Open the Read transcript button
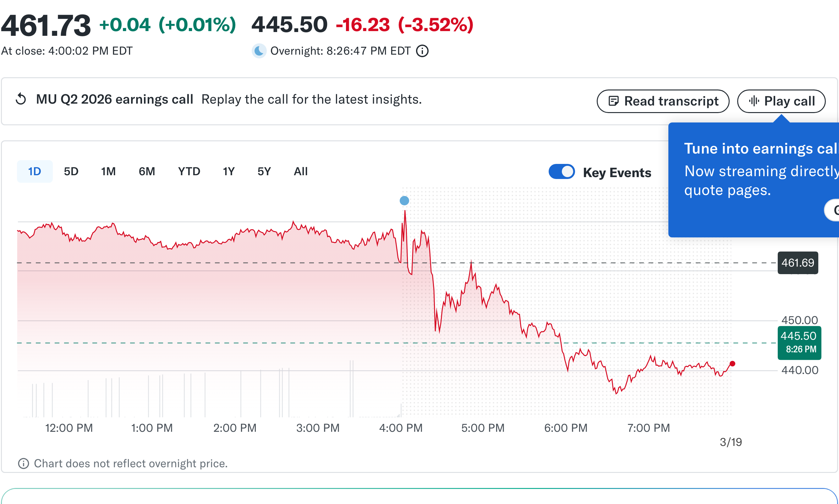 (663, 101)
